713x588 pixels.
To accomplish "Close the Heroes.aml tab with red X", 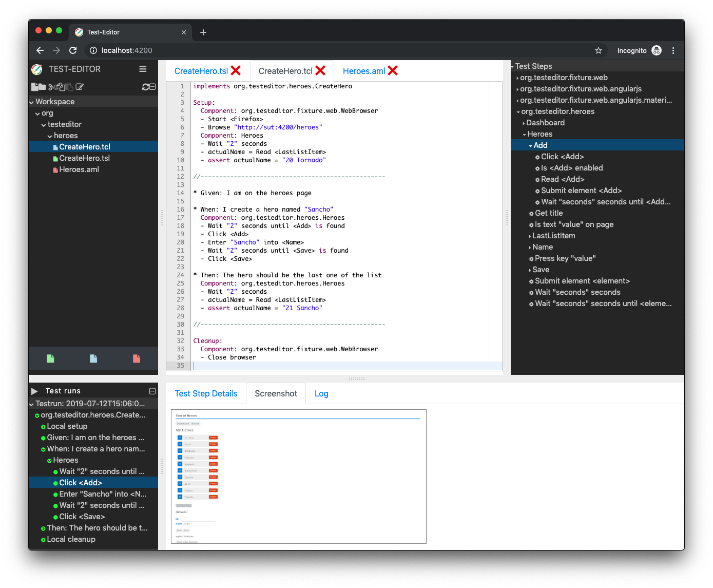I will 393,71.
